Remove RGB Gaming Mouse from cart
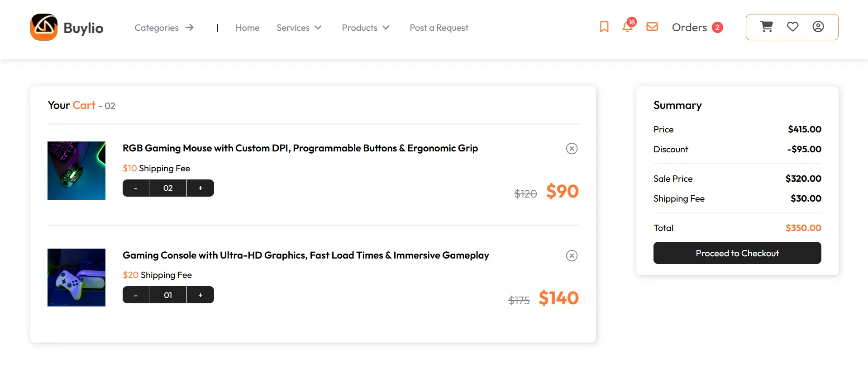The width and height of the screenshot is (868, 372). pos(572,149)
